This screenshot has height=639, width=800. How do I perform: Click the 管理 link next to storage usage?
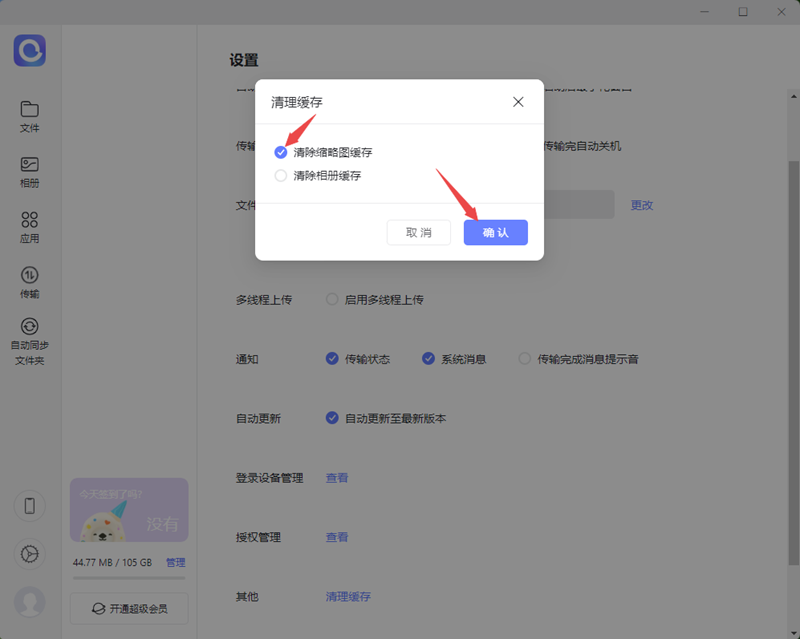coord(175,562)
